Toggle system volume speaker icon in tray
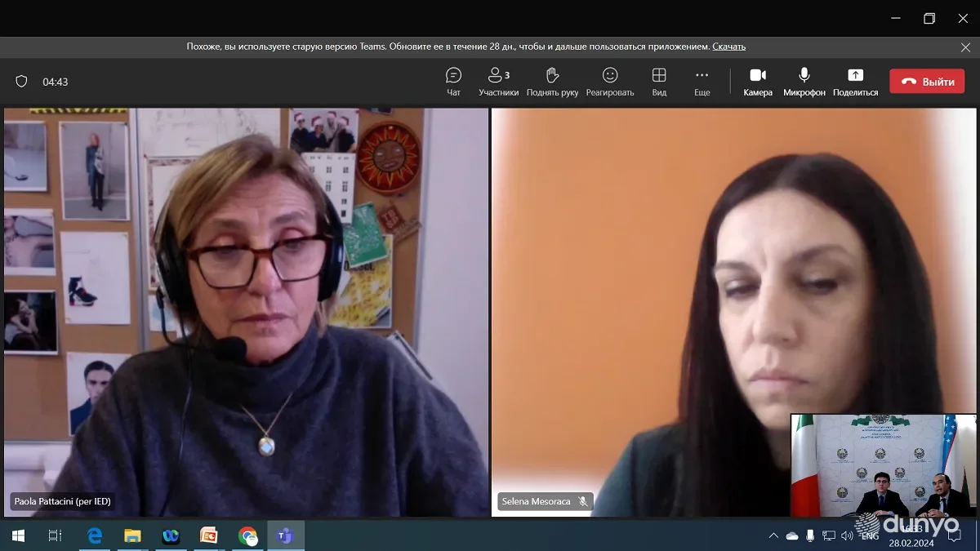The image size is (980, 551). click(x=847, y=535)
